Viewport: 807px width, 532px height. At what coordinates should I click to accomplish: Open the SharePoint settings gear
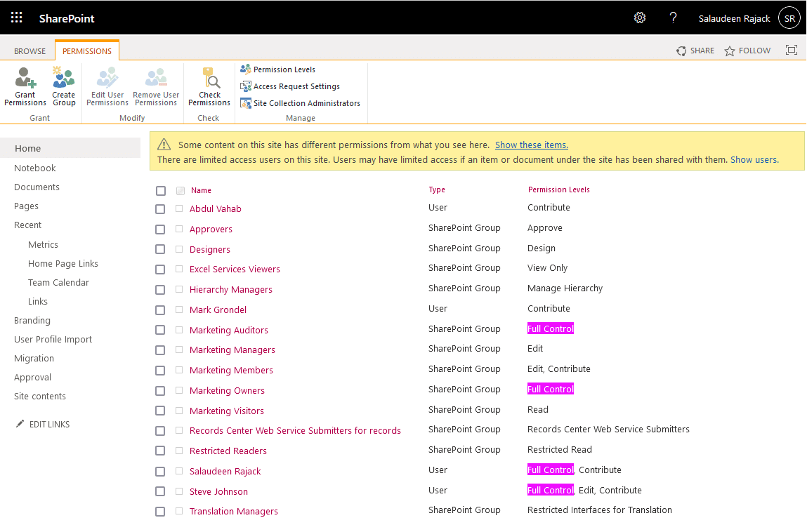pos(639,18)
